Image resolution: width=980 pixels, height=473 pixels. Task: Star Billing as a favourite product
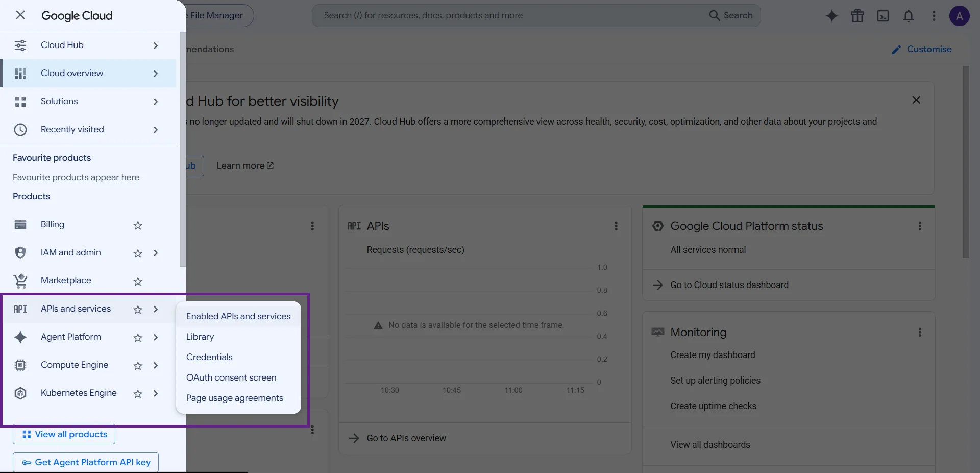coord(138,225)
